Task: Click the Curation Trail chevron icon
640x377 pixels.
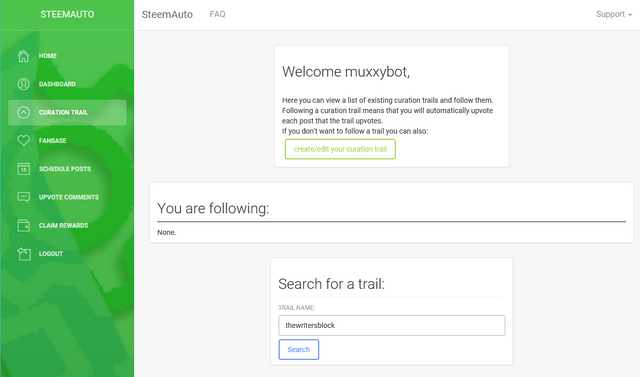Action: click(x=24, y=112)
